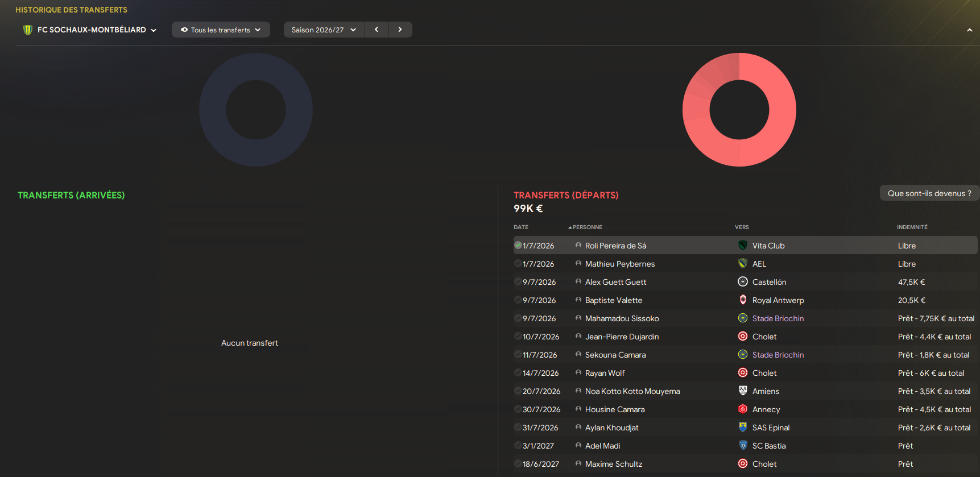Viewport: 980px width, 477px height.
Task: Click the Que sont-ils devenus ? button
Action: click(x=929, y=193)
